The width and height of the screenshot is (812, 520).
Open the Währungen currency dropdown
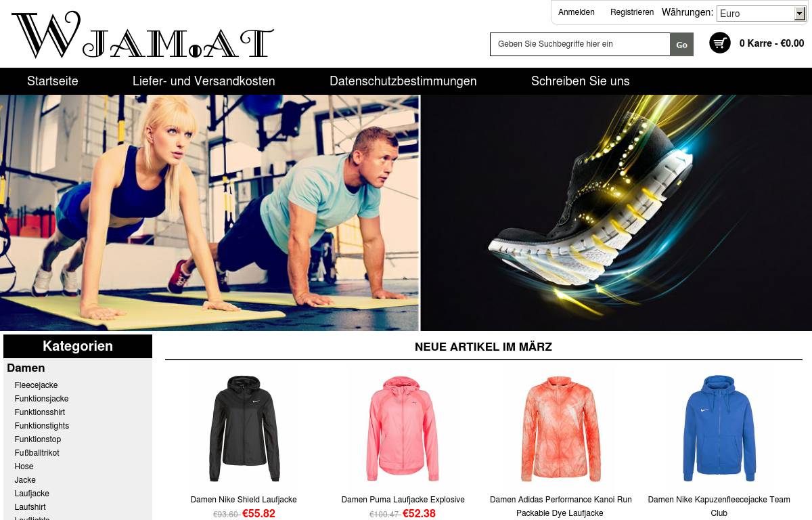[761, 13]
